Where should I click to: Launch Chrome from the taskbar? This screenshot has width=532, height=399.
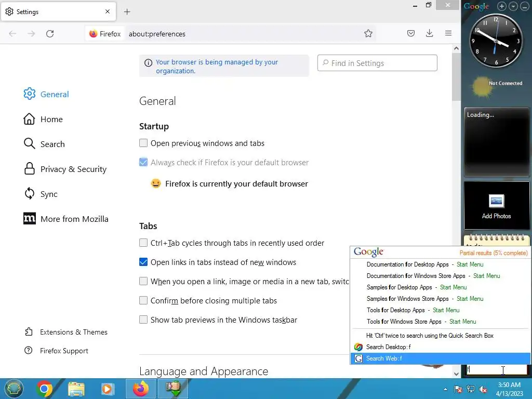pos(45,389)
